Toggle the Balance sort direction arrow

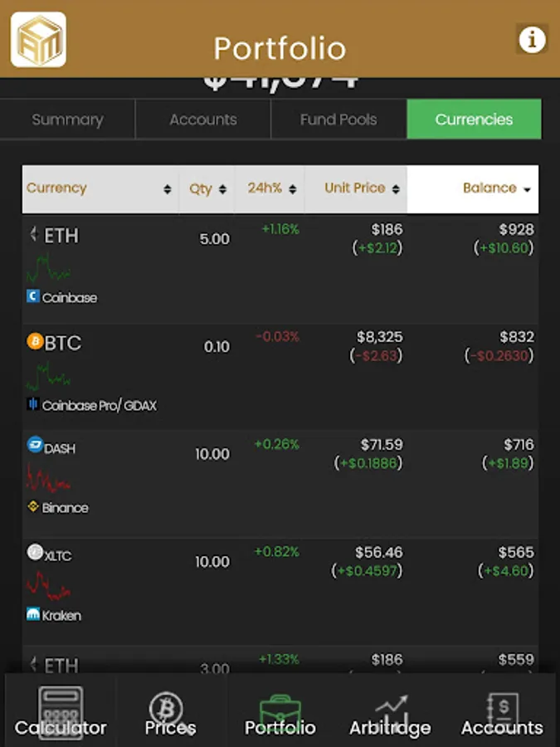527,189
